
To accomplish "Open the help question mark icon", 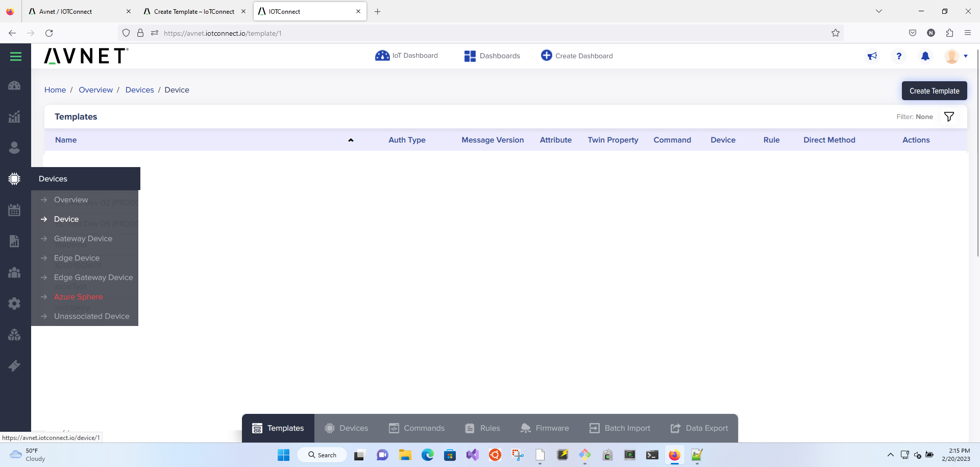I will tap(899, 56).
